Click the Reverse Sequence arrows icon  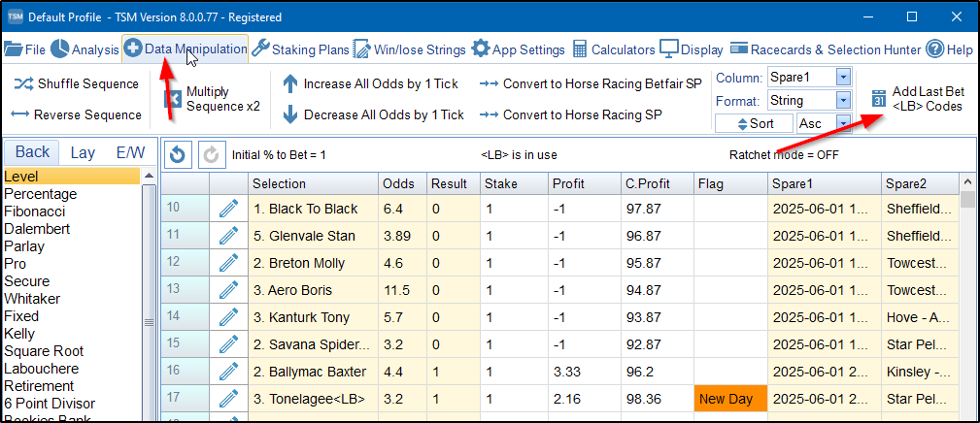coord(19,114)
